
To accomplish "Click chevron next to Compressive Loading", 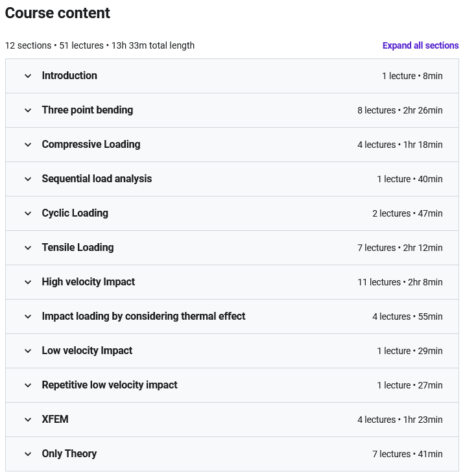I will (x=28, y=145).
